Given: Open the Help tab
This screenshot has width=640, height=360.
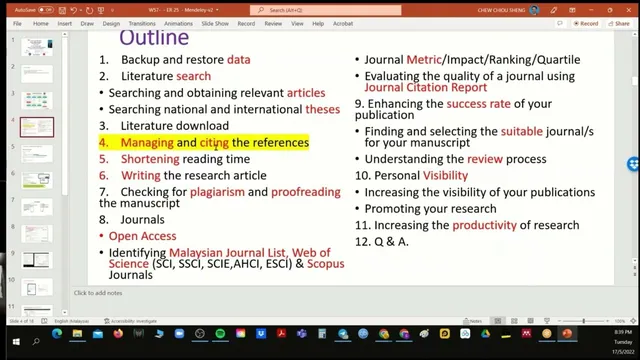Looking at the screenshot, I should (318, 24).
